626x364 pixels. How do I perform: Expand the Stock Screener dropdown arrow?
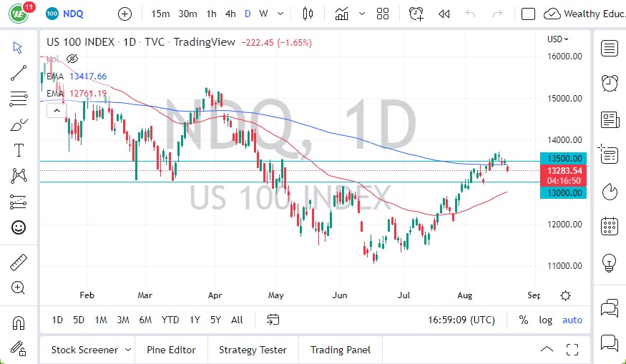tap(128, 350)
